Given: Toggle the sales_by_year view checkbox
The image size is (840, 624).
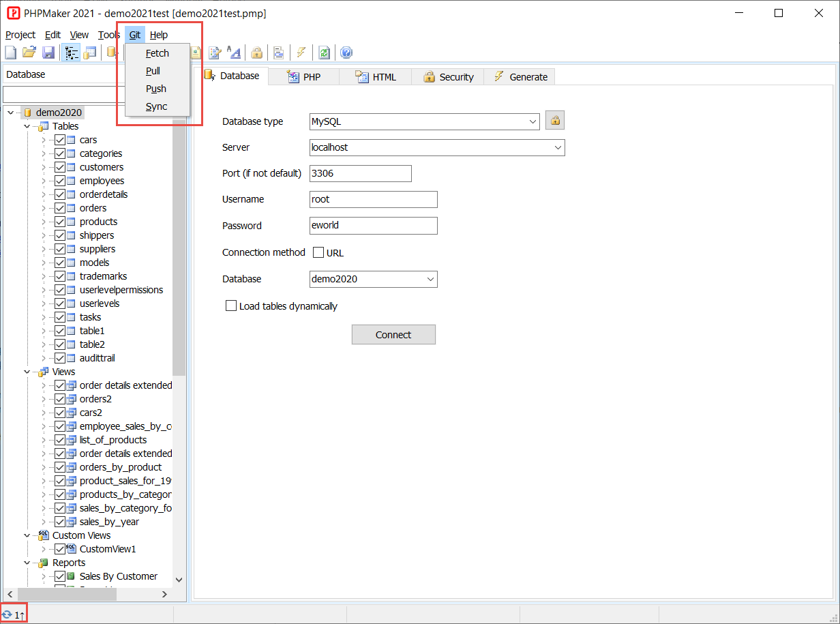Looking at the screenshot, I should [60, 522].
